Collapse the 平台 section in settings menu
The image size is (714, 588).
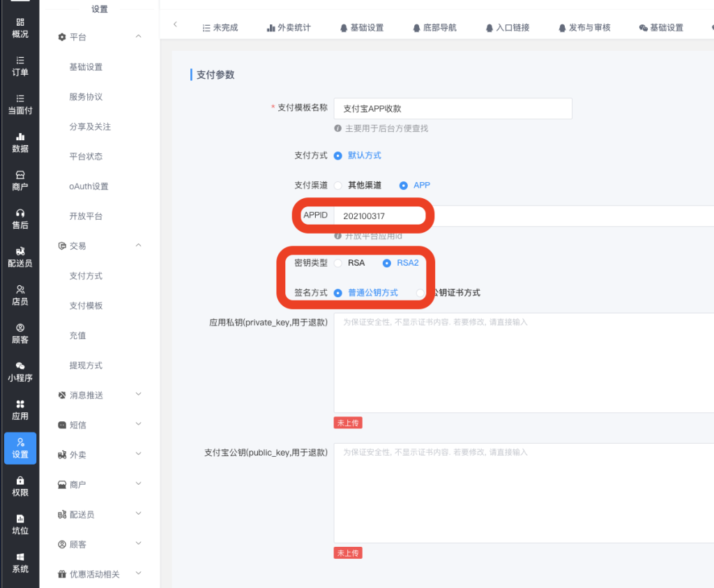138,36
